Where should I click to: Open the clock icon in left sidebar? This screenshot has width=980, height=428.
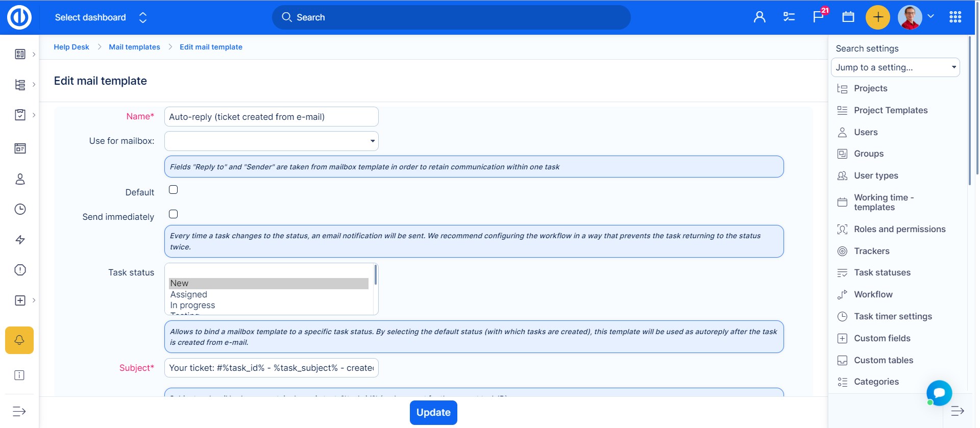(x=20, y=209)
